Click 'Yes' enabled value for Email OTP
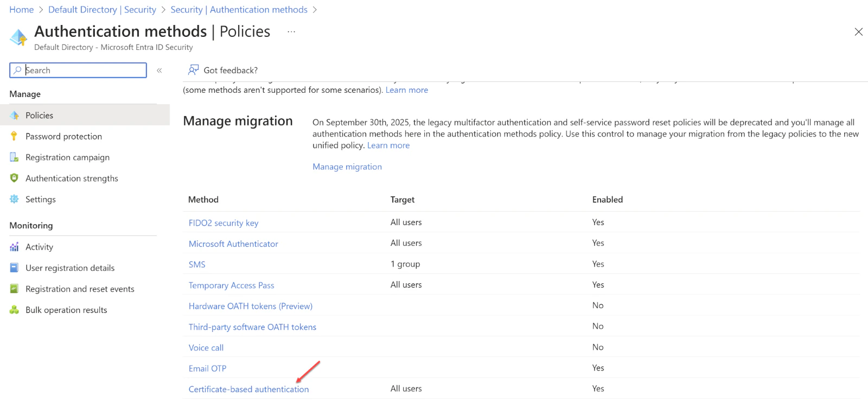 (x=598, y=367)
